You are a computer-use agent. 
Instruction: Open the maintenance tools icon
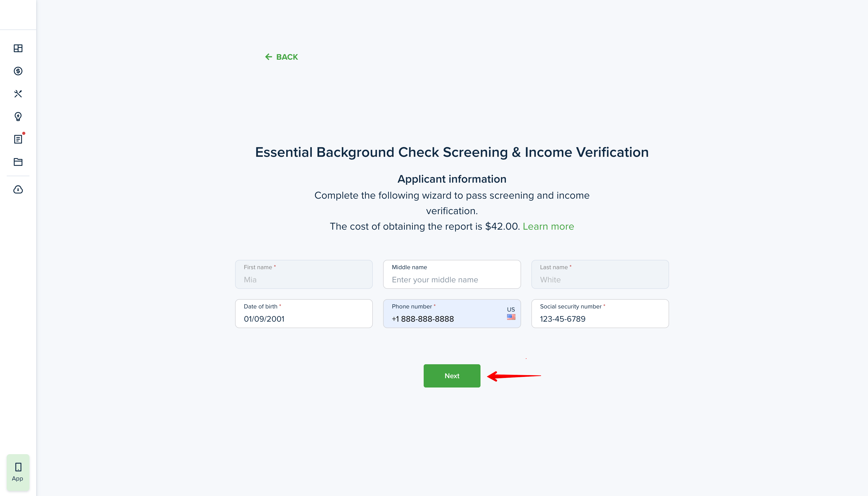[18, 94]
